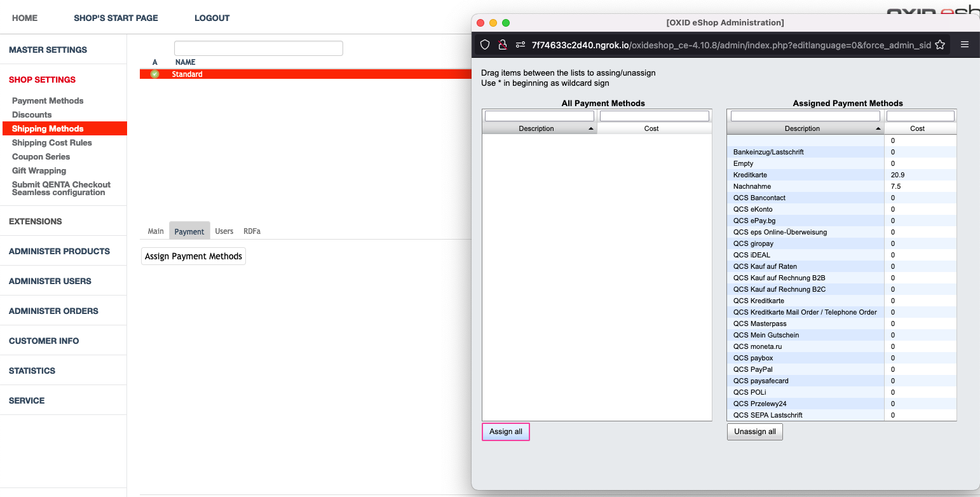Screen dimensions: 980x497
Task: Expand ADMINISTER USERS section
Action: tap(50, 281)
